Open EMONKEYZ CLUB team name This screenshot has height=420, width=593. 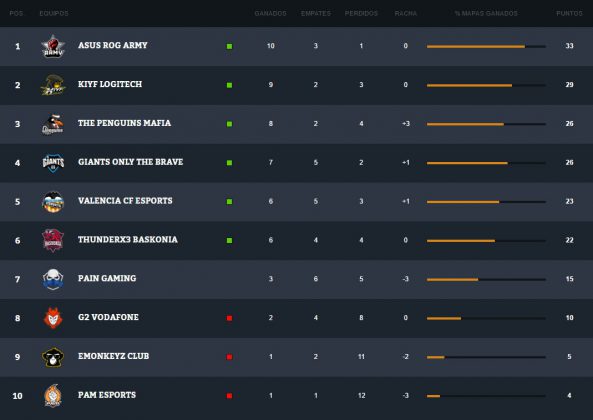coord(113,356)
